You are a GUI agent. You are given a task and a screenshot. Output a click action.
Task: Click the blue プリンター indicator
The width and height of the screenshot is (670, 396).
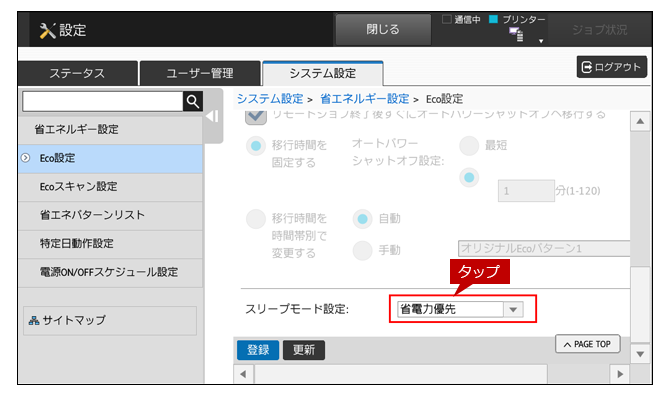click(x=494, y=19)
